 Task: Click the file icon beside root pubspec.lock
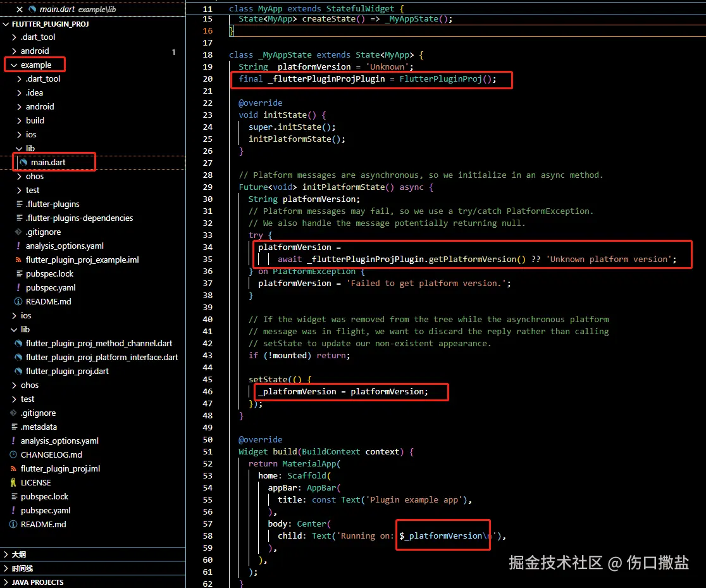coord(14,496)
